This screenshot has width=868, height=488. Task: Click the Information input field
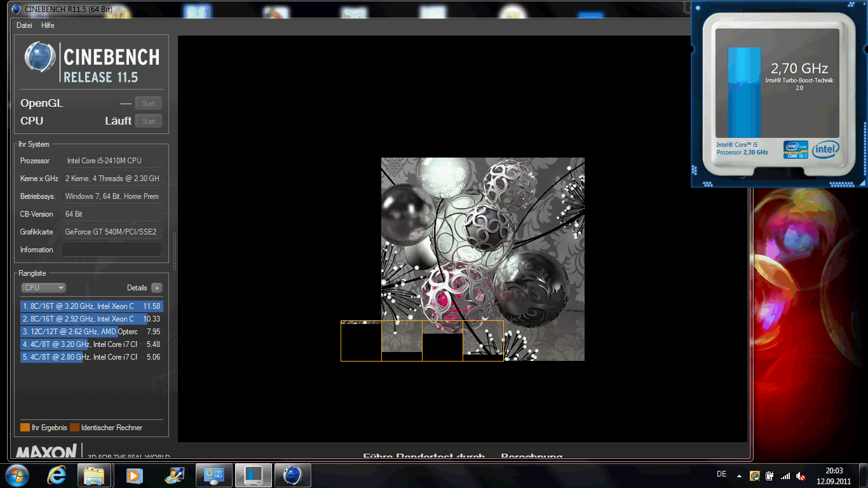(x=112, y=250)
